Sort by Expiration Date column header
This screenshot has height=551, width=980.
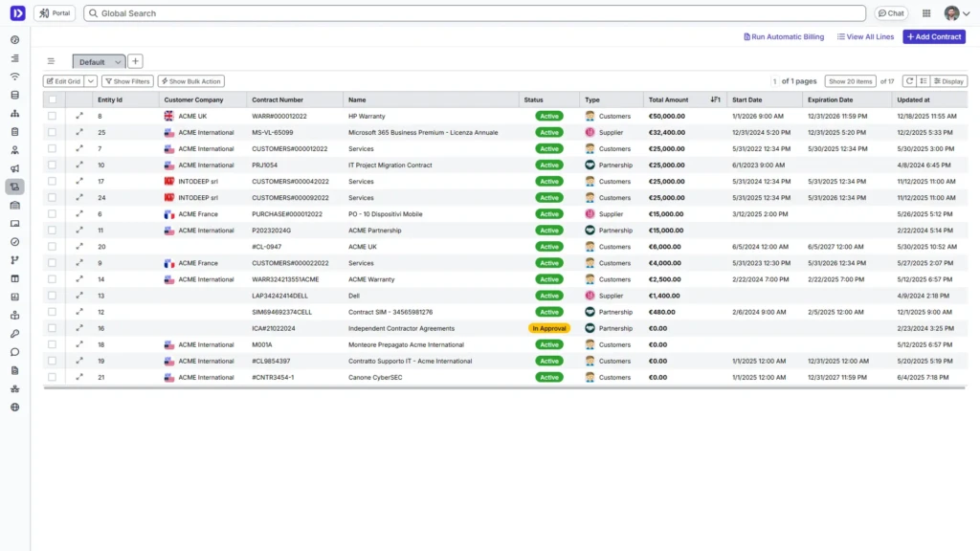830,99
